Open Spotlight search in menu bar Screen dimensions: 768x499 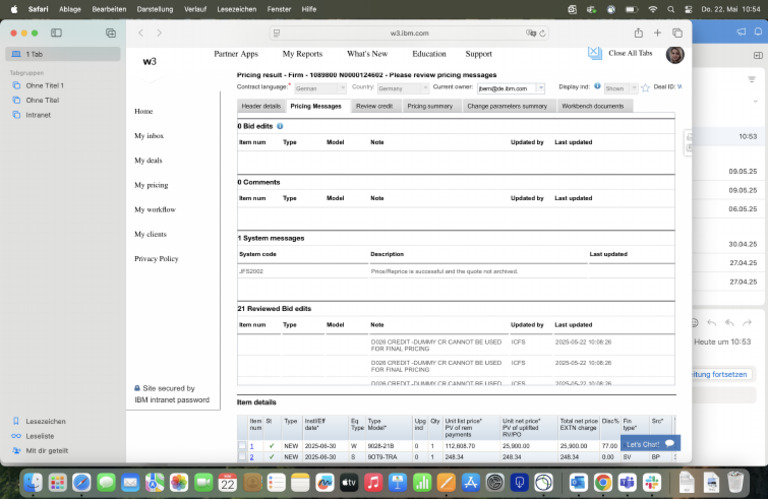click(x=671, y=9)
